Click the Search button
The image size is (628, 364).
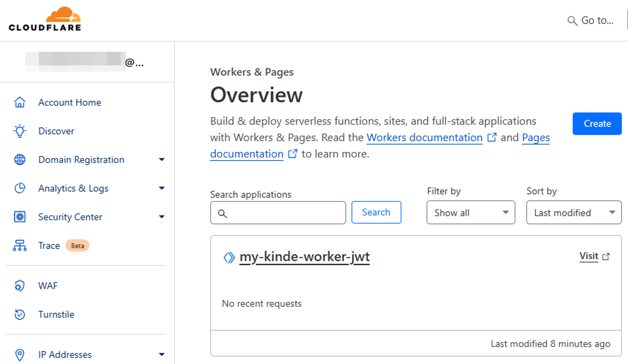376,212
